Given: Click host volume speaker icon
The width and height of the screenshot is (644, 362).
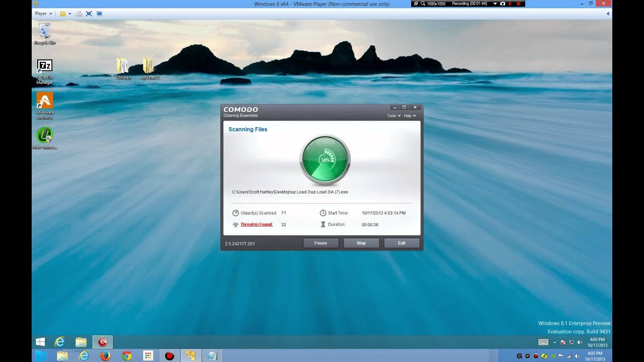Looking at the screenshot, I should point(577,356).
